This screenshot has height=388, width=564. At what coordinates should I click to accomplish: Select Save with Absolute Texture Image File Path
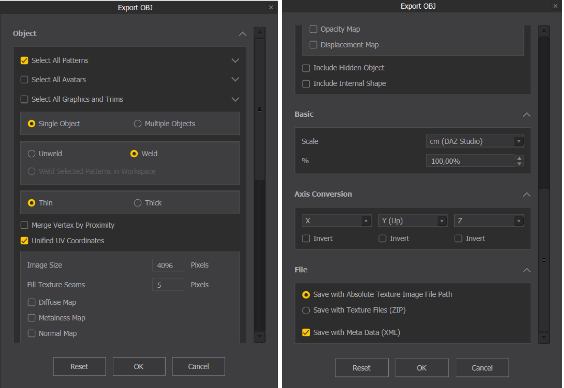pyautogui.click(x=306, y=295)
